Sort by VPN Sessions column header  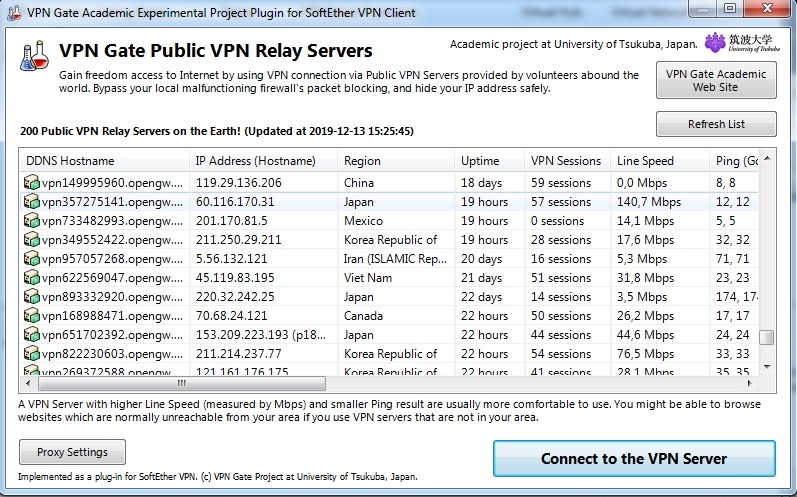pos(567,161)
